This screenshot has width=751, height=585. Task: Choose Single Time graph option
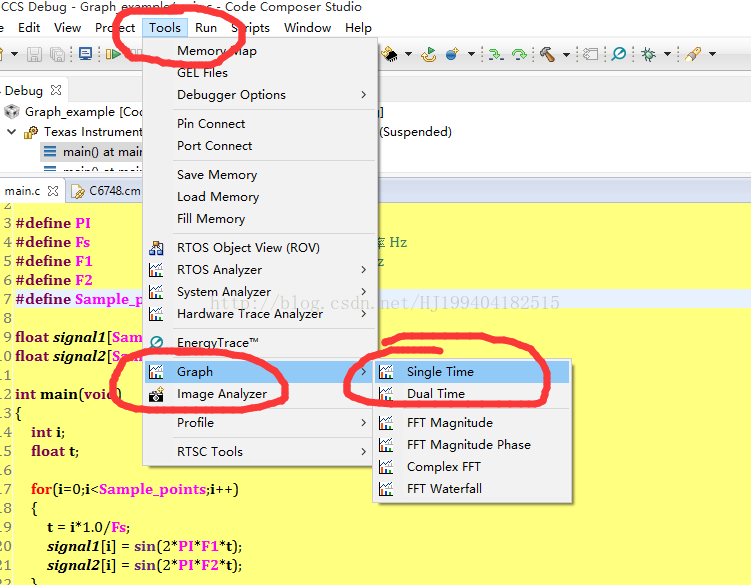click(x=472, y=372)
